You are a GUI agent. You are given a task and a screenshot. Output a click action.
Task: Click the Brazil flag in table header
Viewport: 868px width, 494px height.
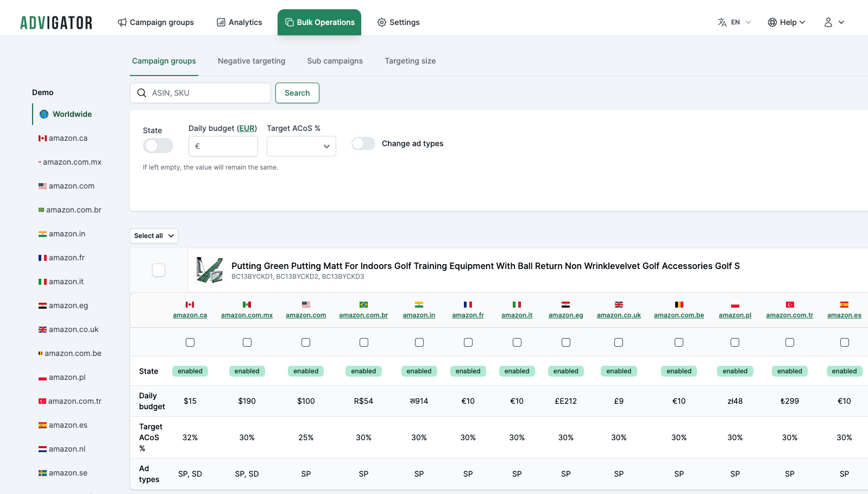click(x=363, y=305)
